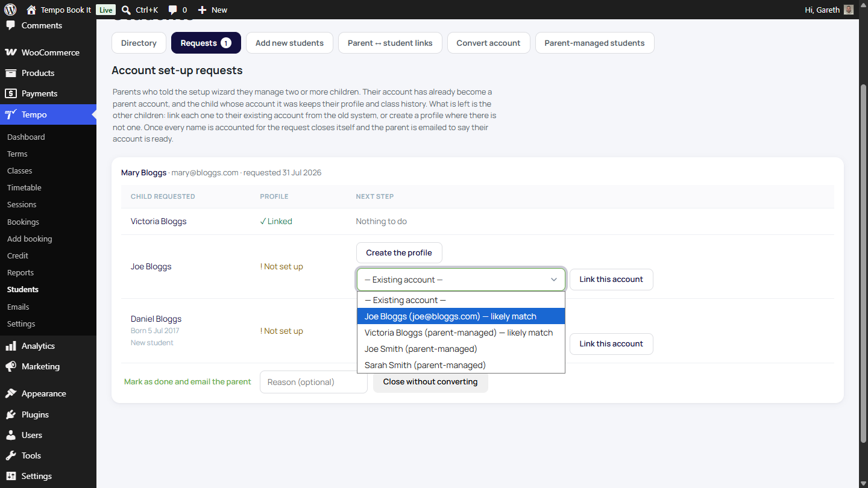The height and width of the screenshot is (488, 868).
Task: Pick the blank Existing account option in list
Action: 461,300
